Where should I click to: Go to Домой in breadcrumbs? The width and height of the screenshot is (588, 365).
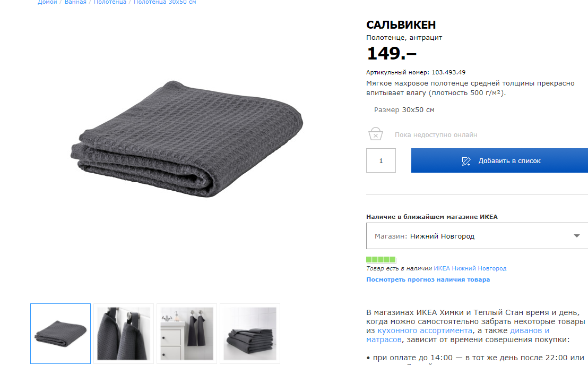47,2
